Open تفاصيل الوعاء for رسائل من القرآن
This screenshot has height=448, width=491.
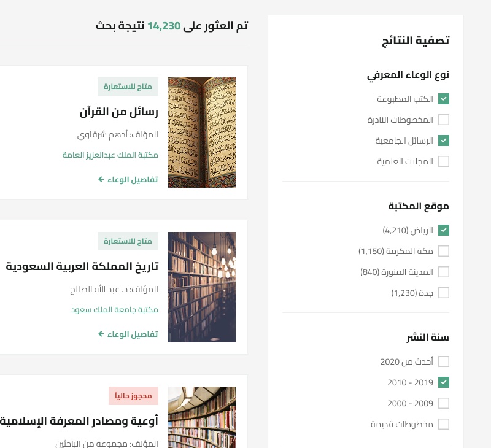tap(128, 180)
